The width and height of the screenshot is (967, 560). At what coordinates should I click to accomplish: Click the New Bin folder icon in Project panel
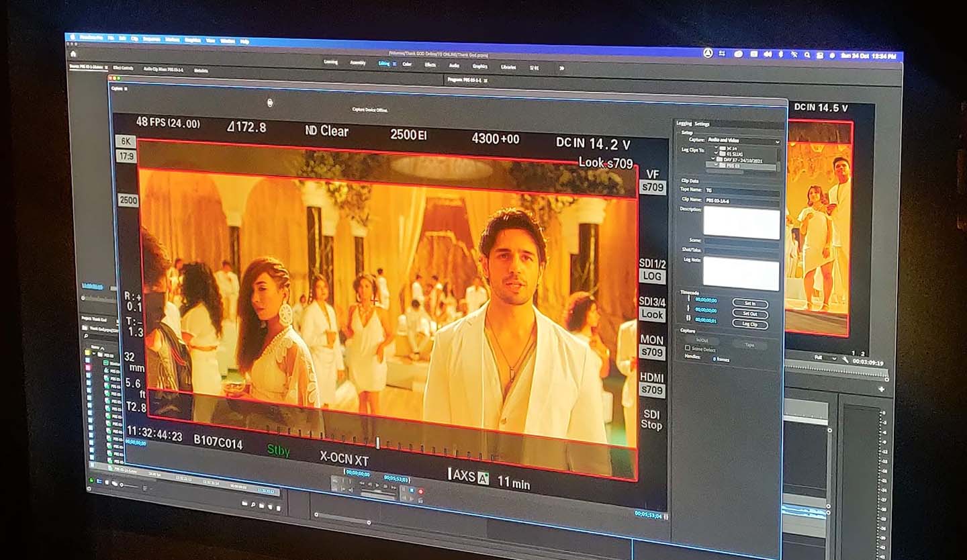261,506
